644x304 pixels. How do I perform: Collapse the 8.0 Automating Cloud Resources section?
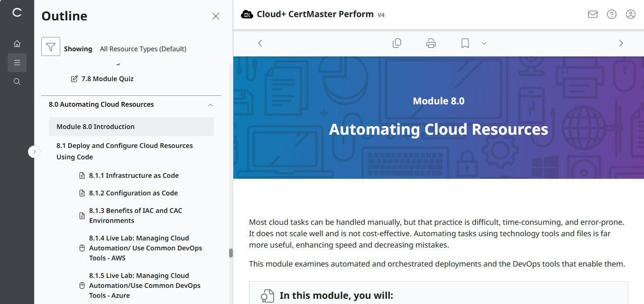(x=210, y=104)
